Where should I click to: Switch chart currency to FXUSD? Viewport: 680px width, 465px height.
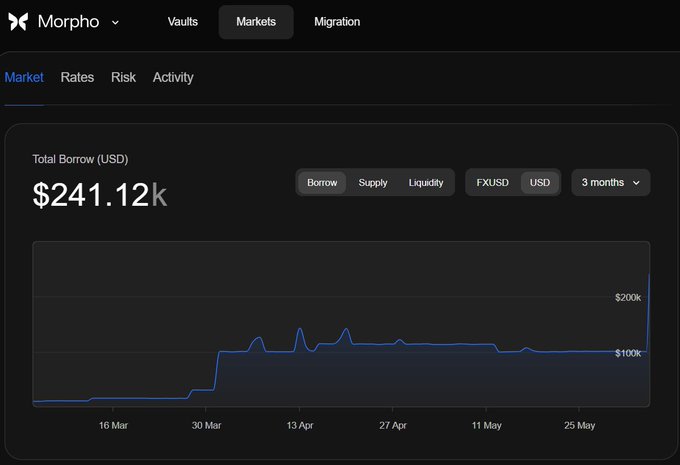[492, 183]
